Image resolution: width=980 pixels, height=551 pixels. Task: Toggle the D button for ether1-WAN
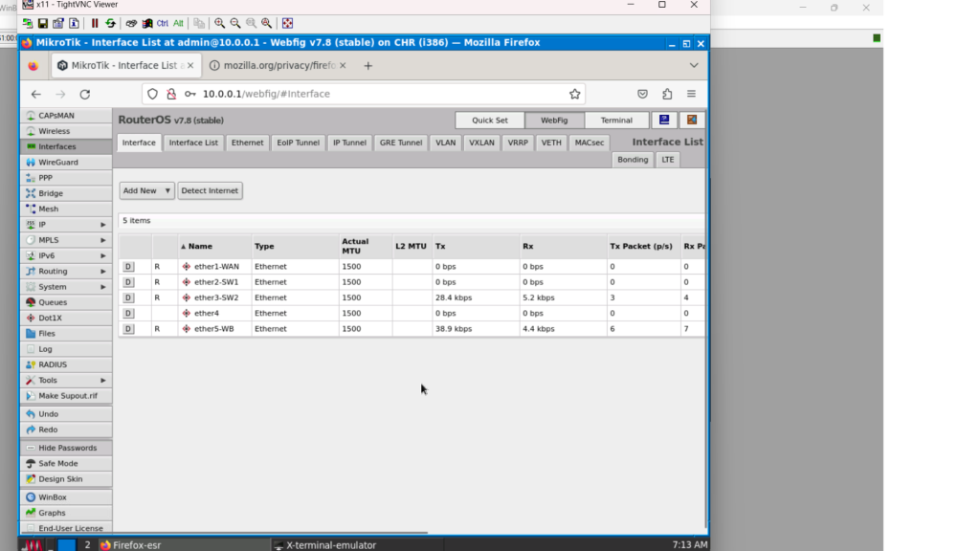pos(128,267)
